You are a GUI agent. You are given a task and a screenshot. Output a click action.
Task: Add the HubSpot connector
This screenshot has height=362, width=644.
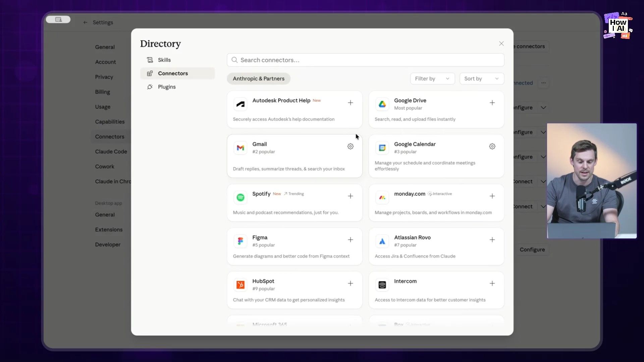350,284
